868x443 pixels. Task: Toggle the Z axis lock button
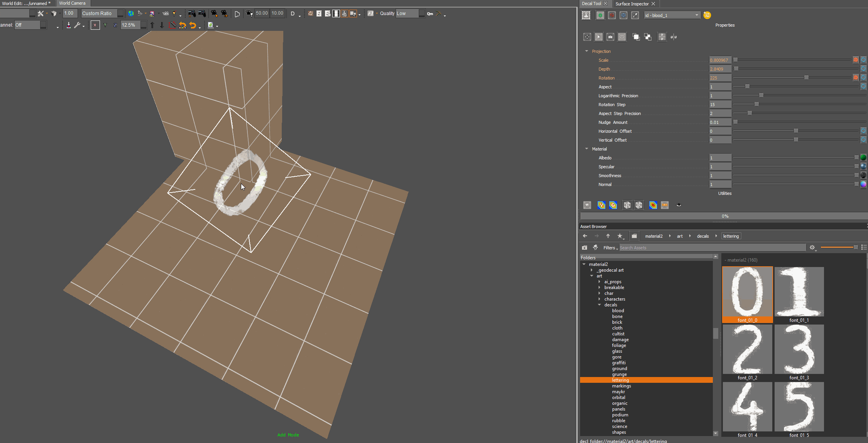115,25
